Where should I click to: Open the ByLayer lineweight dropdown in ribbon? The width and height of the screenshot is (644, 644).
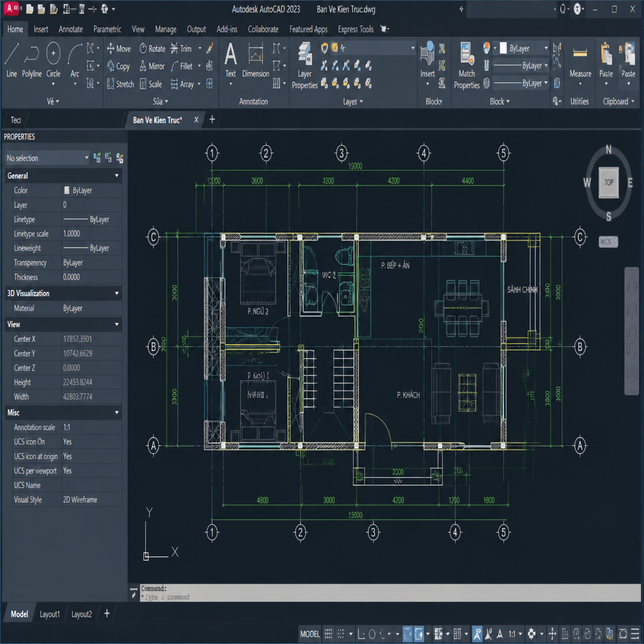(520, 65)
